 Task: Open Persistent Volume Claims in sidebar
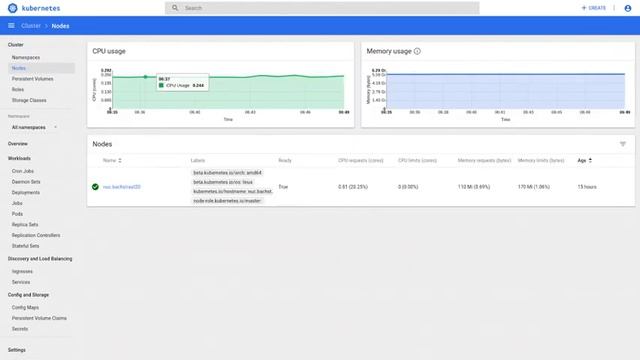(39, 318)
